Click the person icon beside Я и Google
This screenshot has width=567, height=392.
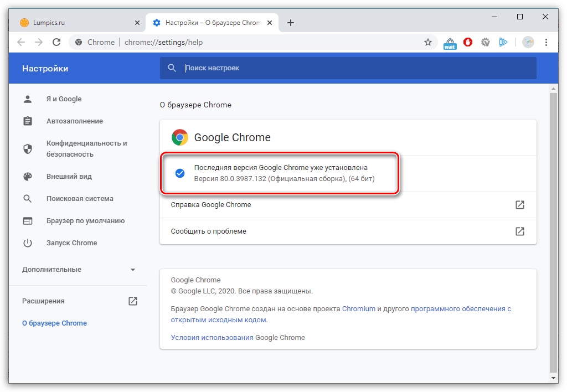(x=28, y=99)
